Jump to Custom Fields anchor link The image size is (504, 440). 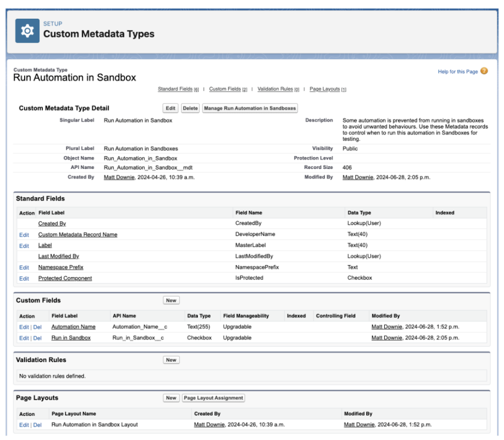point(225,89)
